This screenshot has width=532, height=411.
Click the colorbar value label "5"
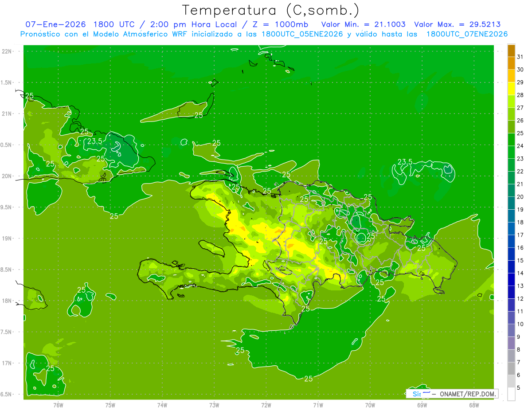(x=519, y=388)
